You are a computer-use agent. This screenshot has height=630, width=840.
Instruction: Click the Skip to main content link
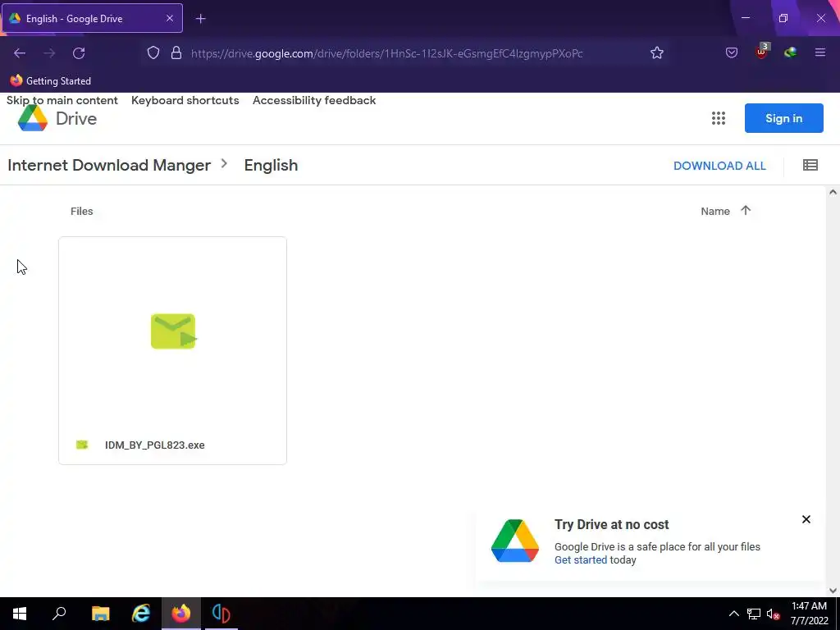coord(62,100)
